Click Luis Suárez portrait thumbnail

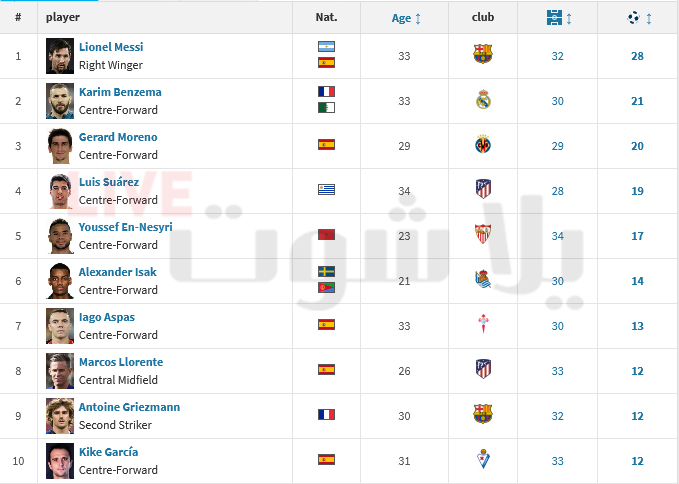[x=60, y=191]
